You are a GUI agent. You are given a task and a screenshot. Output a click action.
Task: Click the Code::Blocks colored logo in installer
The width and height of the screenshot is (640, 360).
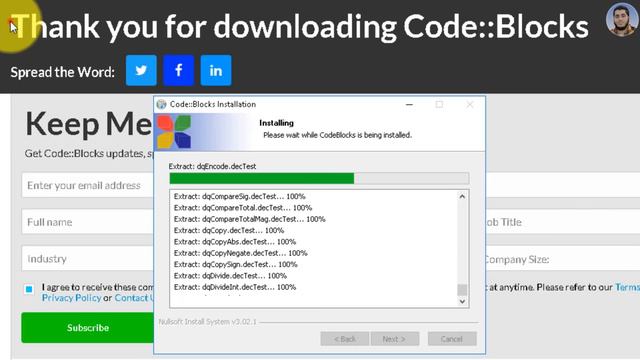tap(174, 131)
